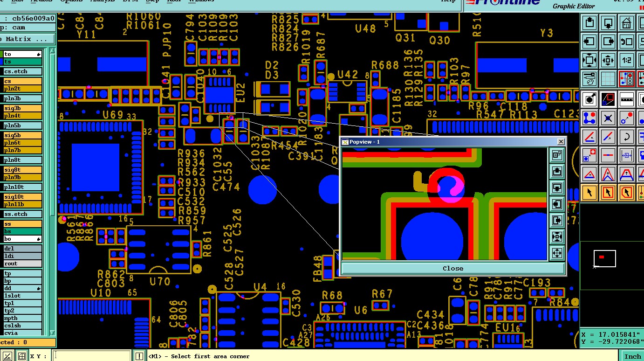Select the polygon-area arrow selection tool
This screenshot has width=644, height=361.
[x=627, y=192]
